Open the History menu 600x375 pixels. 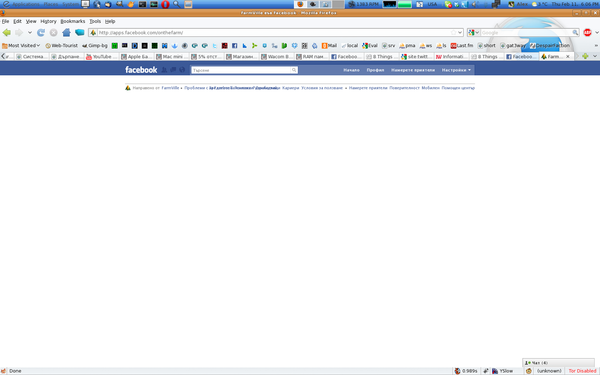48,21
